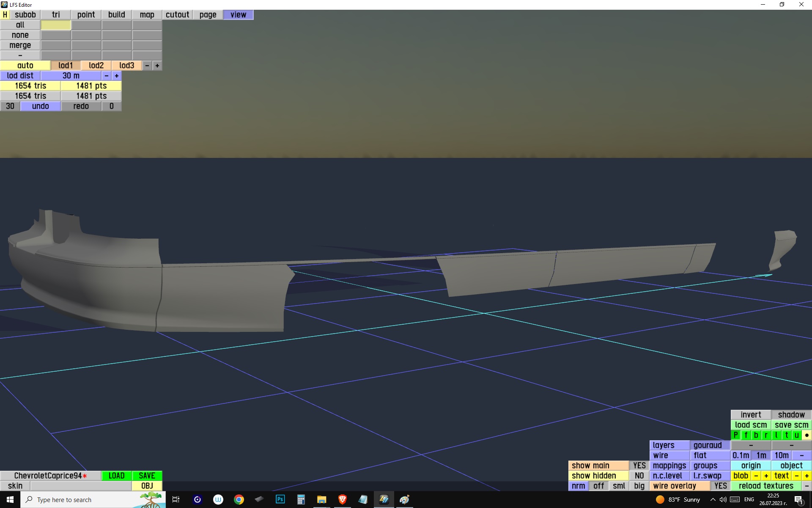Viewport: 812px width, 508px height.
Task: Switch to front view with f button
Action: coord(746,435)
